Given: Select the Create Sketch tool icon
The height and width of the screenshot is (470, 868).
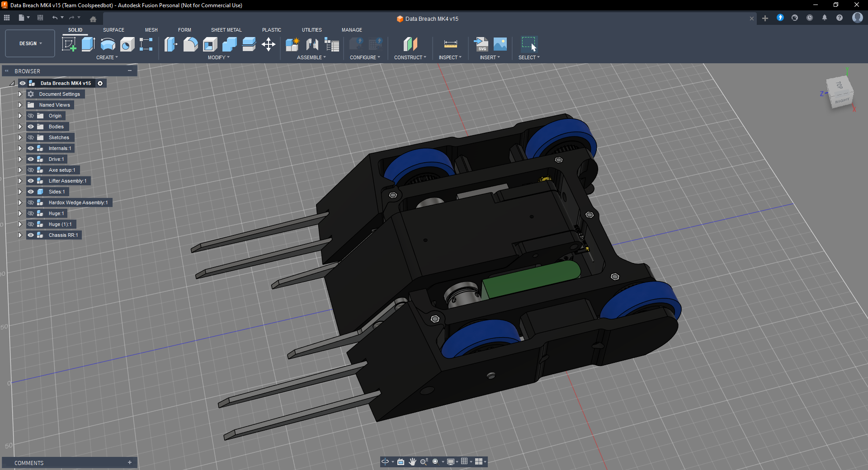Looking at the screenshot, I should tap(69, 44).
